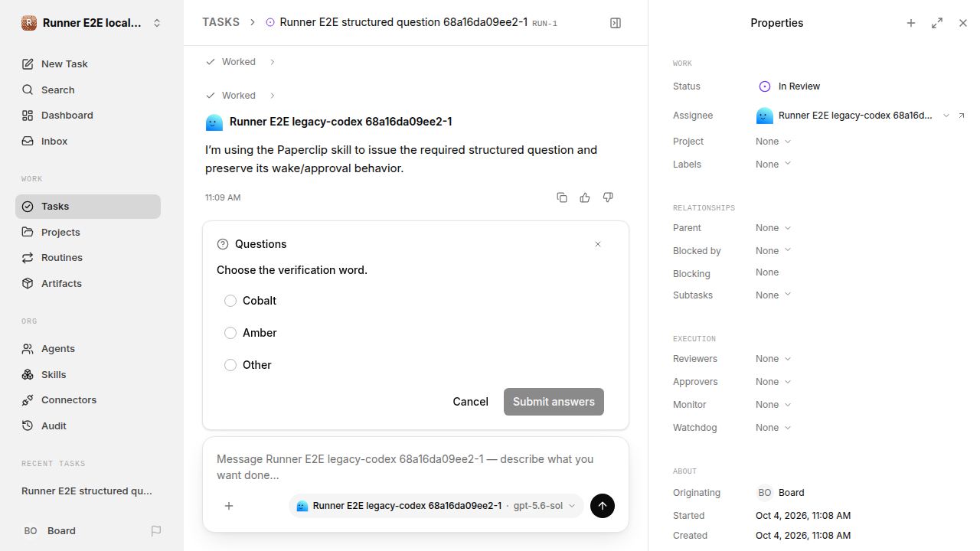Dismiss the Questions card with its X

pyautogui.click(x=598, y=244)
